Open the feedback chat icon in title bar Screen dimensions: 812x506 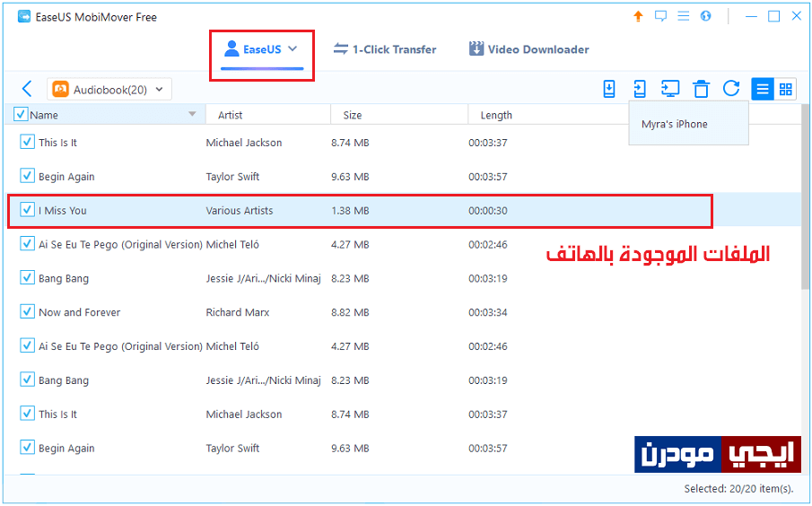click(x=660, y=16)
